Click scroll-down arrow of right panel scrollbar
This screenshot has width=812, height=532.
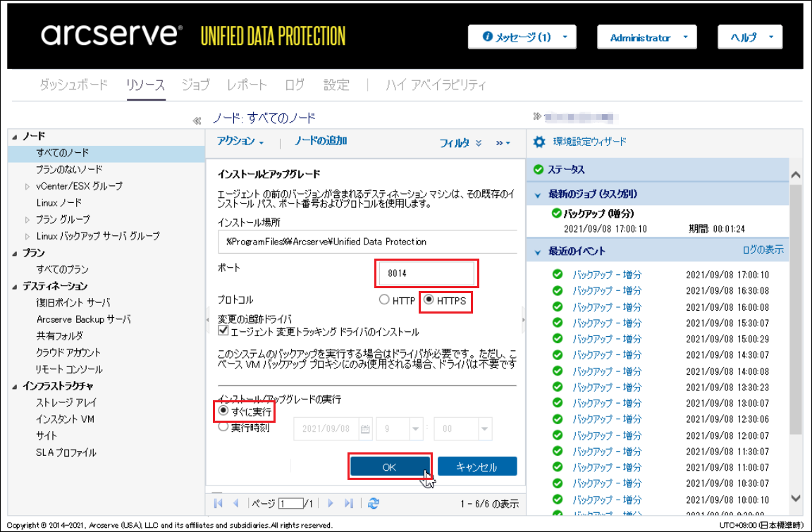796,498
